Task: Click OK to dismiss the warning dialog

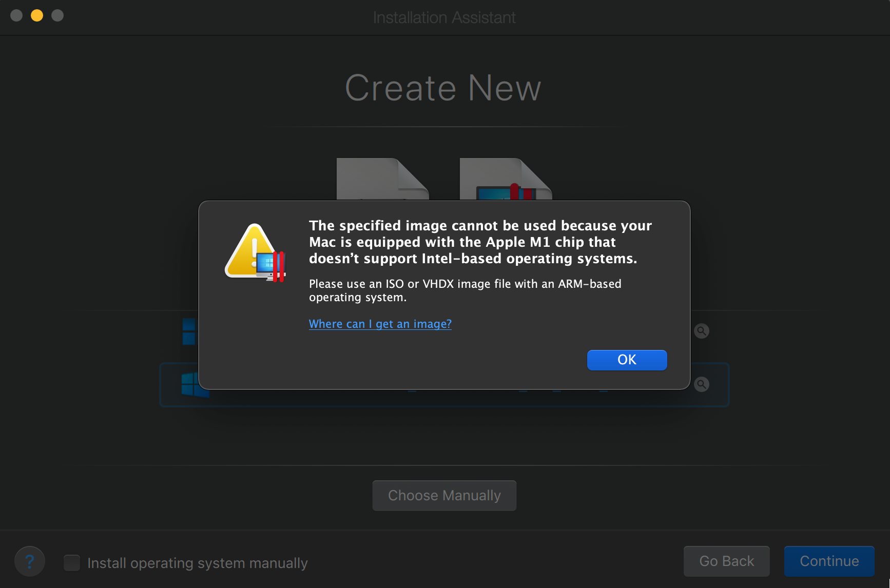Action: (627, 360)
